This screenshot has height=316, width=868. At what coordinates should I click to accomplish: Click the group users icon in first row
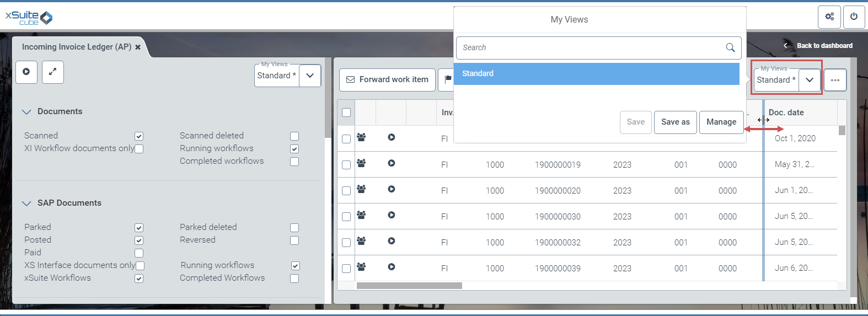(x=361, y=137)
